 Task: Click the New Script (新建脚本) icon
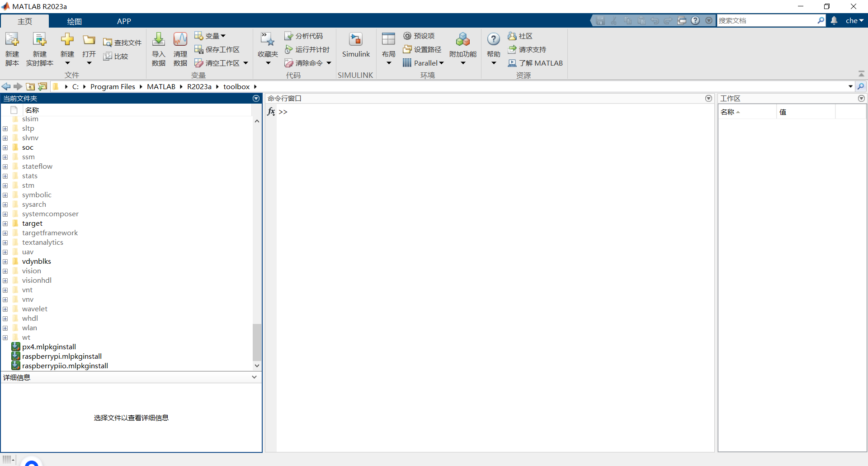tap(12, 40)
